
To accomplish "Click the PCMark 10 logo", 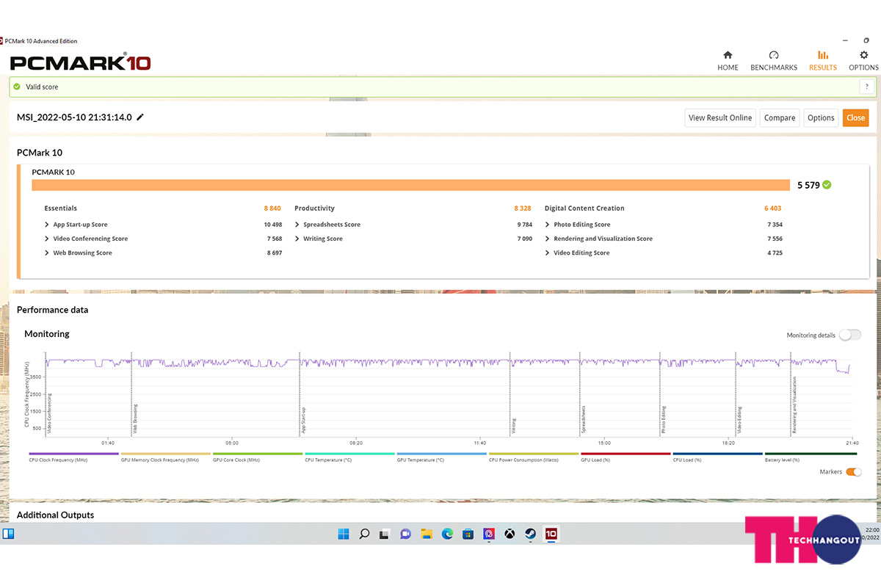I will point(80,62).
